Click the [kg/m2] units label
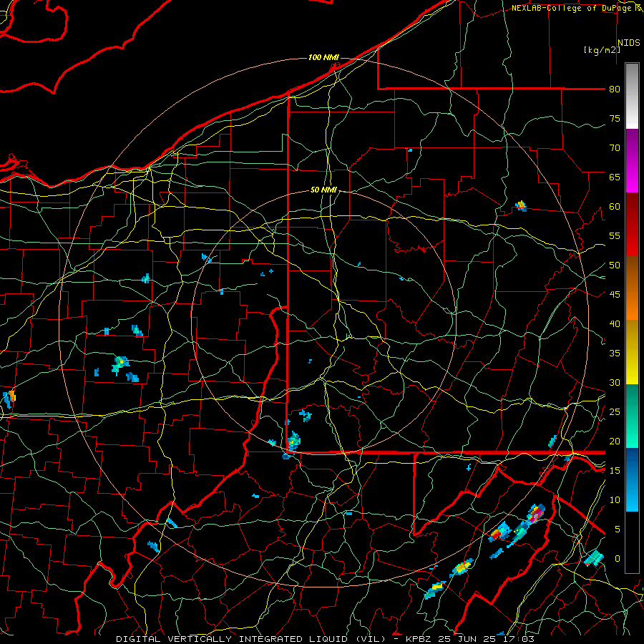This screenshot has height=644, width=644. [x=602, y=50]
